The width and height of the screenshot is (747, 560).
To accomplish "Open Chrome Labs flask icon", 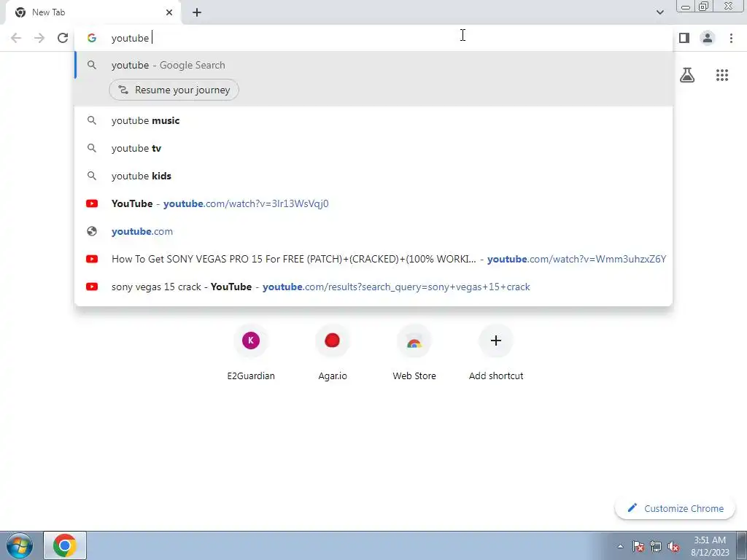I will [x=687, y=75].
